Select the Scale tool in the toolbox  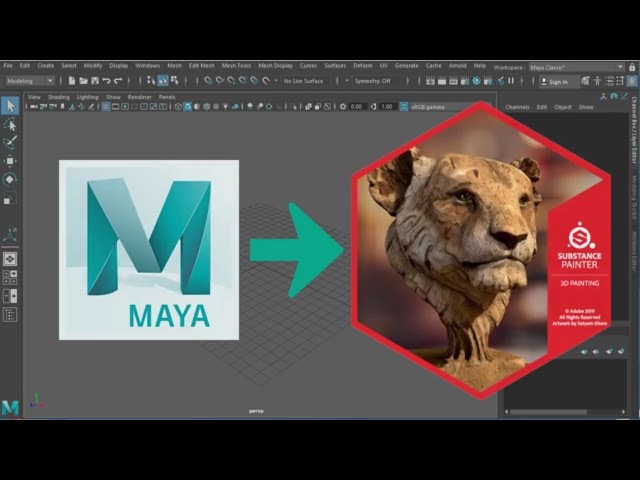(10, 198)
